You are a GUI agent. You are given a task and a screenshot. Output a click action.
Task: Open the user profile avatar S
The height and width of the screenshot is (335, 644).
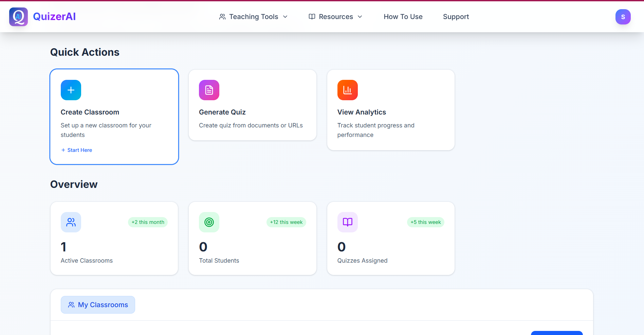623,17
